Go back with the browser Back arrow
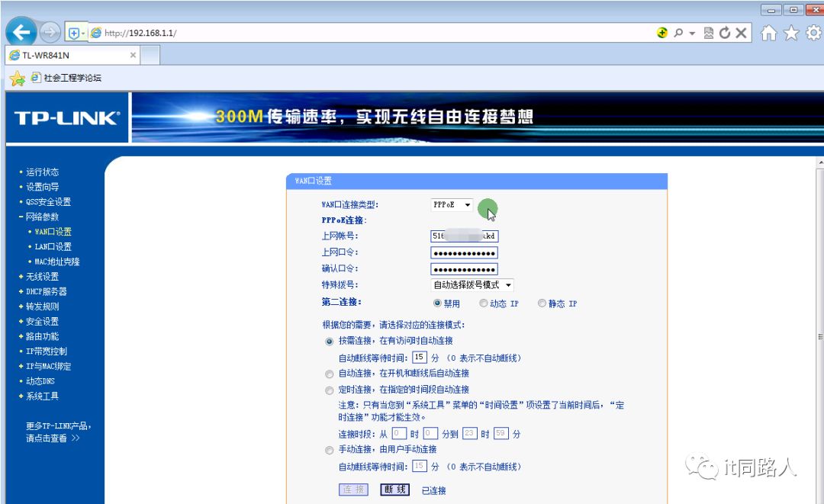The width and height of the screenshot is (824, 504). click(x=21, y=33)
